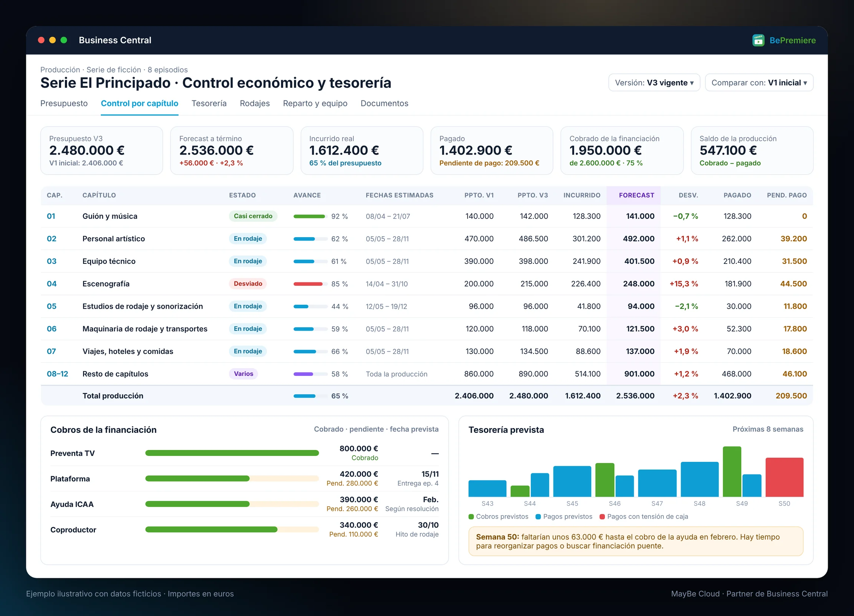The height and width of the screenshot is (616, 854).
Task: Click the Pend. 280.000 € Plataforma amount
Action: (352, 483)
